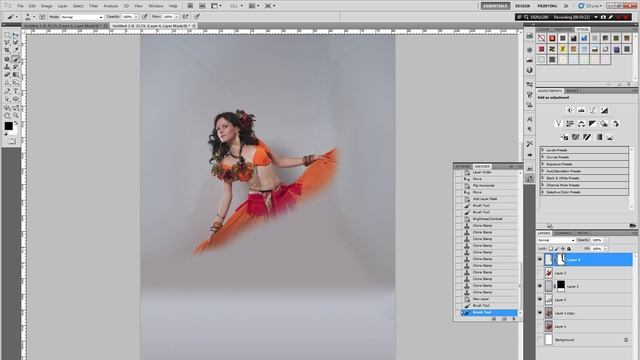640x360 pixels.
Task: Expand Curves Presets
Action: point(542,157)
